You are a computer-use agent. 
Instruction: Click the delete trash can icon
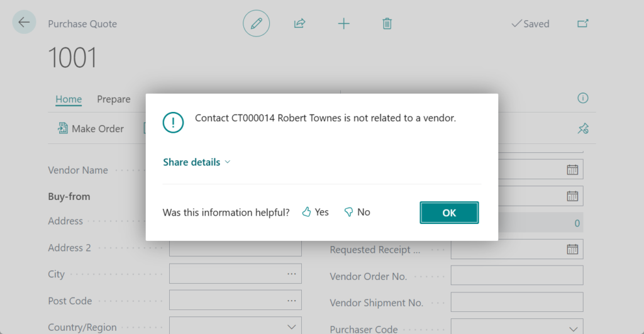387,24
